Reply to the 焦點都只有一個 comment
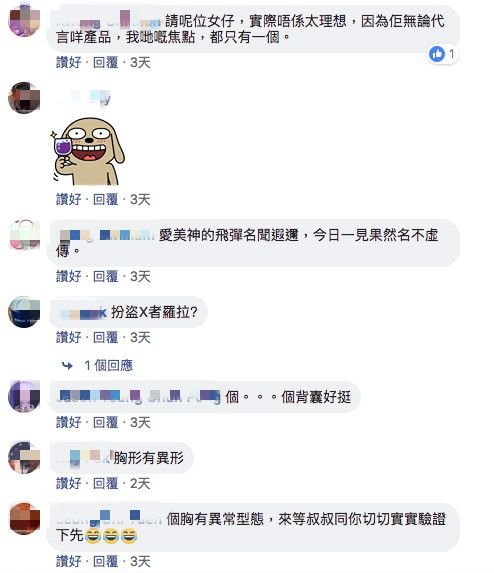 point(106,62)
